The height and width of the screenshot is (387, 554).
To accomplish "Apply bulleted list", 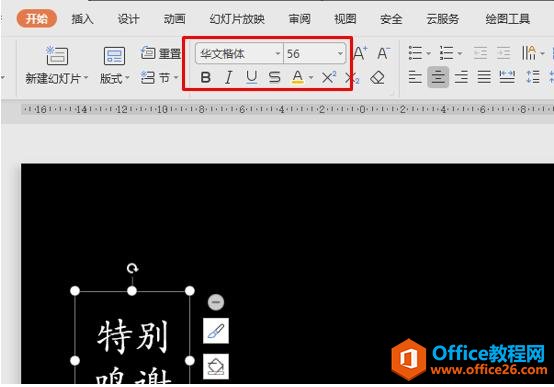I will 416,53.
